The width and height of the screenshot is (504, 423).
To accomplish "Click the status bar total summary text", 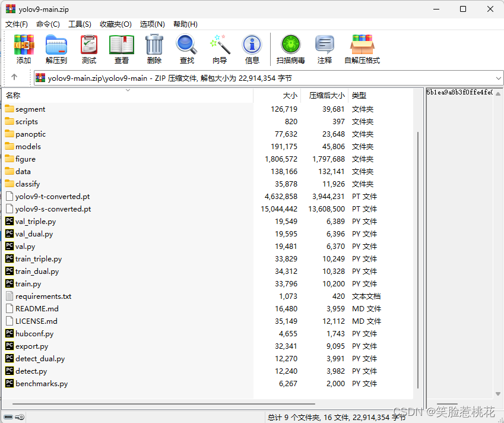I will coord(337,417).
